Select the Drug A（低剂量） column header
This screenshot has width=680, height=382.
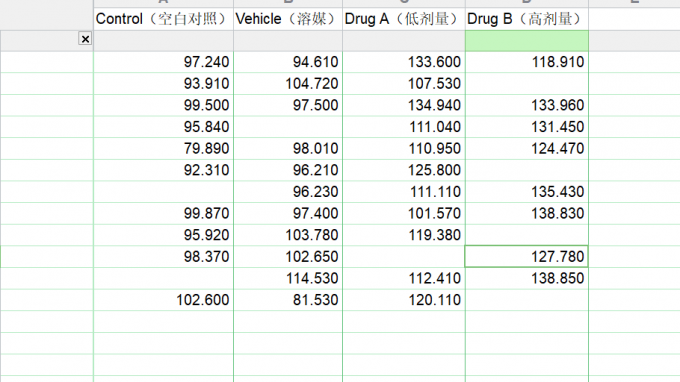click(x=404, y=19)
